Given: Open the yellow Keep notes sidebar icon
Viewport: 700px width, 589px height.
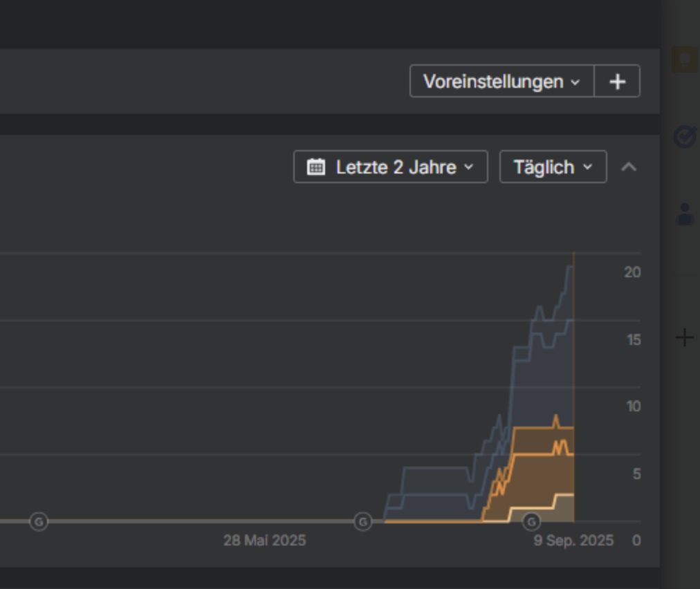Looking at the screenshot, I should point(684,59).
